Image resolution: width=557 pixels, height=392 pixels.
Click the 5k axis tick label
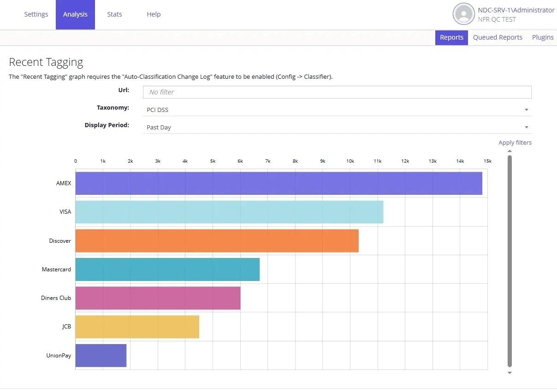pyautogui.click(x=213, y=161)
